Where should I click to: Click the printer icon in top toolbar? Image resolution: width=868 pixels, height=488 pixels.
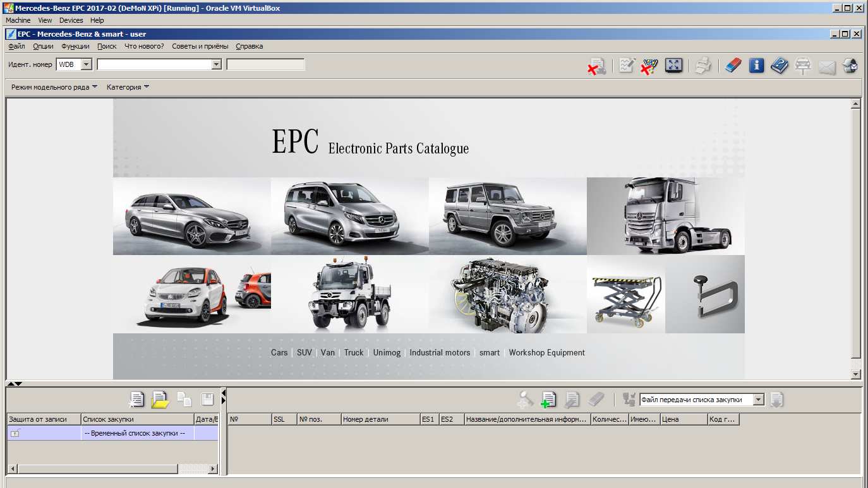tap(703, 66)
